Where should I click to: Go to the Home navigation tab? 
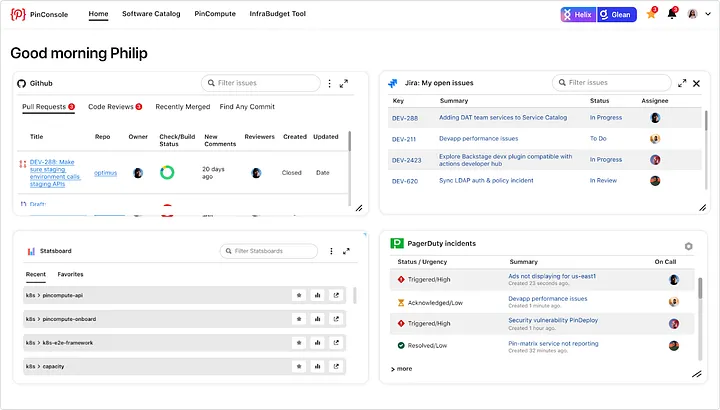[x=98, y=14]
